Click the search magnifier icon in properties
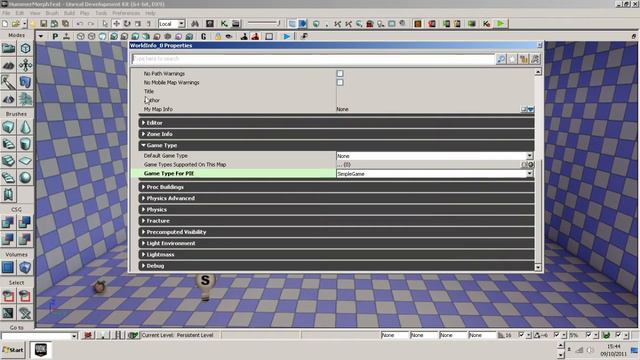640x360 pixels. [501, 59]
